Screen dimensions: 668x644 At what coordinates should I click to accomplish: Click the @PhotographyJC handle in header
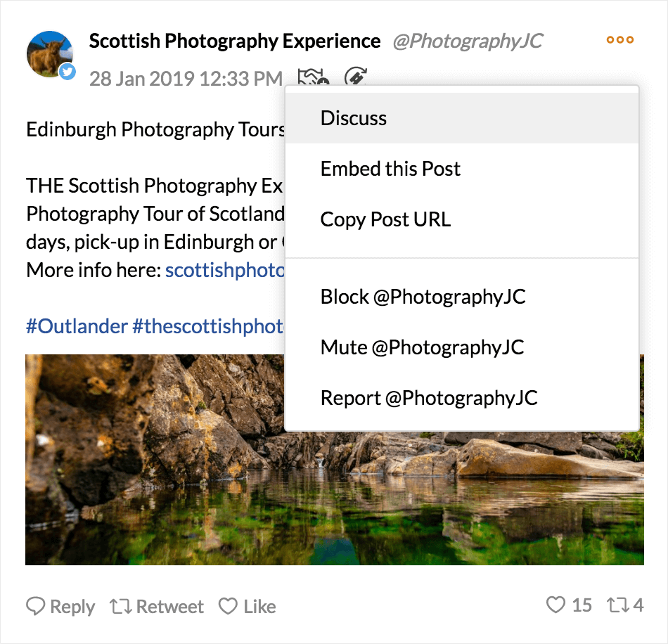(468, 41)
